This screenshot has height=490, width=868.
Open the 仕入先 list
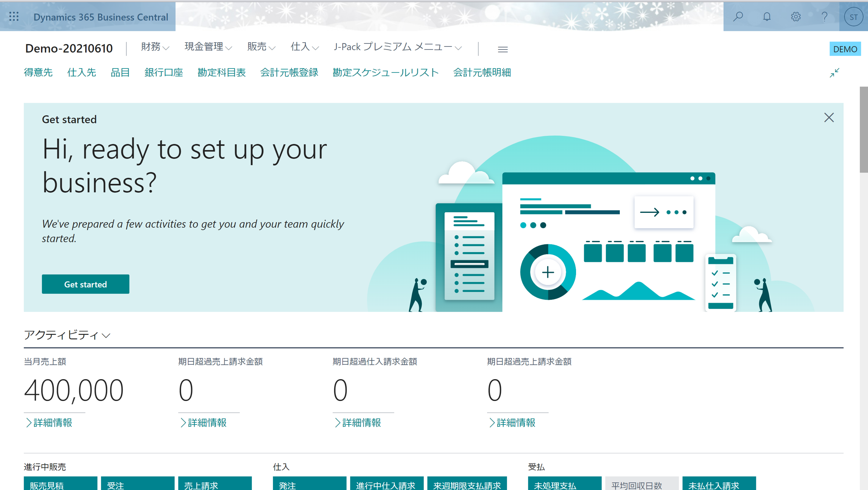coord(81,73)
